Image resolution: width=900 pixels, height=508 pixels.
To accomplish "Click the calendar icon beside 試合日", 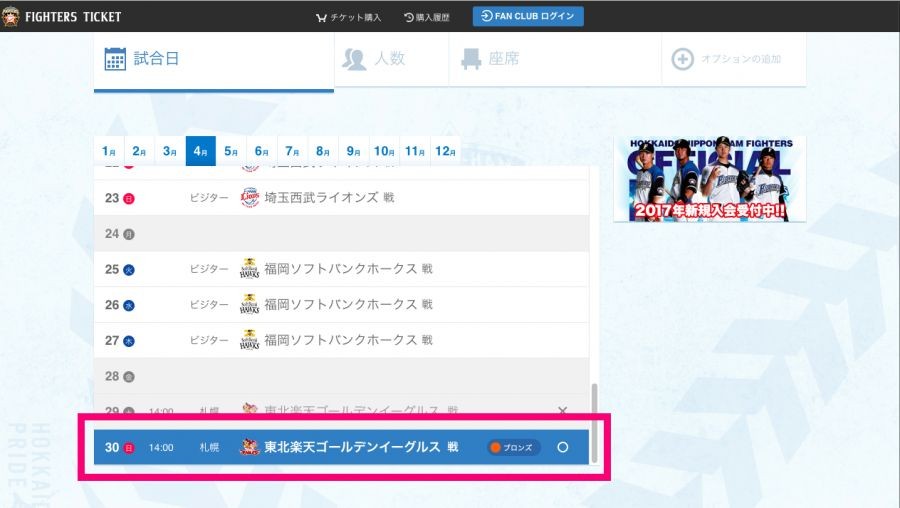I will click(115, 59).
